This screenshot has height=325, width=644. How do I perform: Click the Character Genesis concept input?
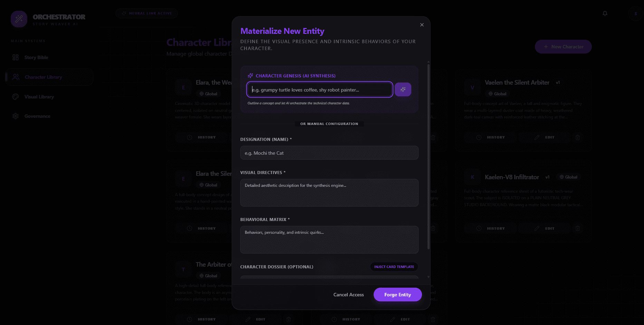tap(319, 90)
